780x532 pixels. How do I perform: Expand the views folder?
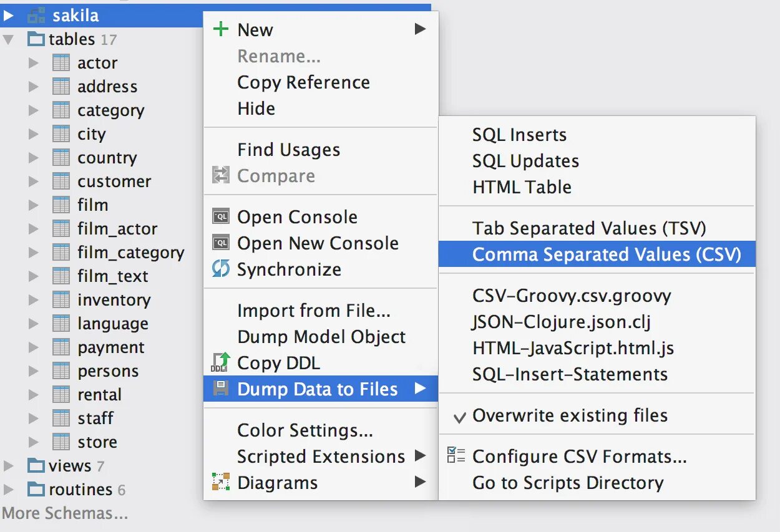tap(8, 466)
